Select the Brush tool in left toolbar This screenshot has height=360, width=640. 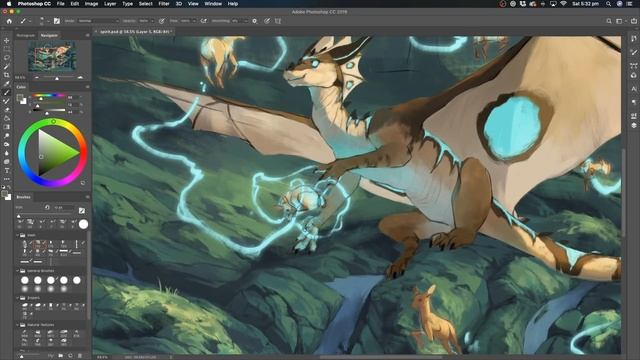coord(7,93)
